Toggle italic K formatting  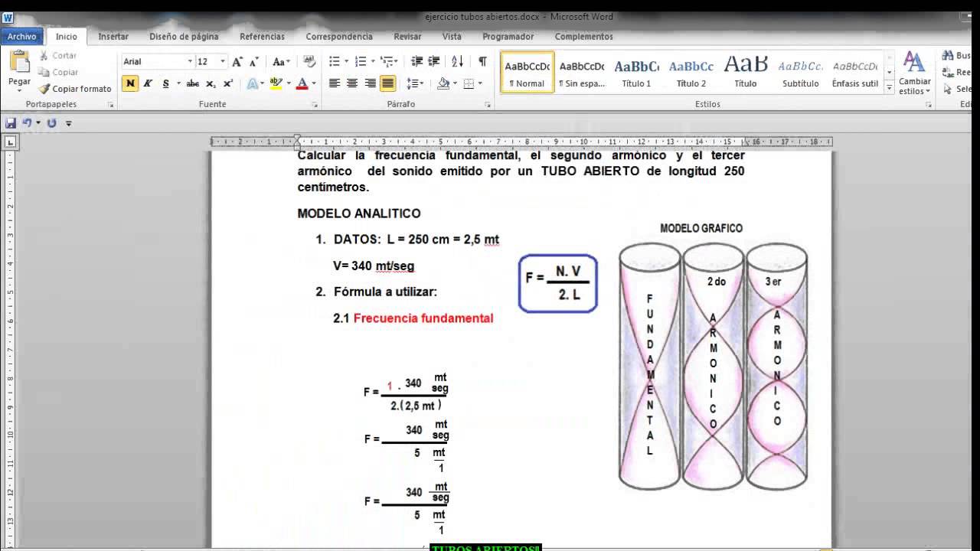click(x=147, y=83)
